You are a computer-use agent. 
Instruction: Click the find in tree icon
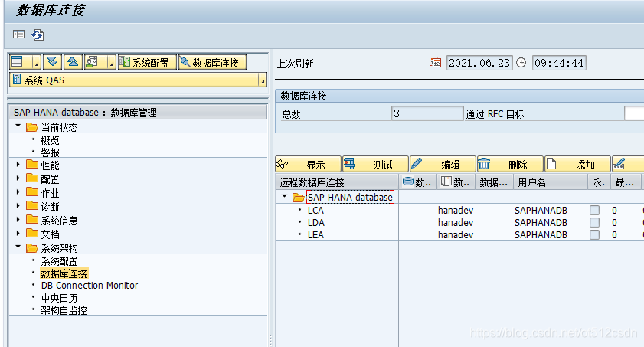click(92, 62)
